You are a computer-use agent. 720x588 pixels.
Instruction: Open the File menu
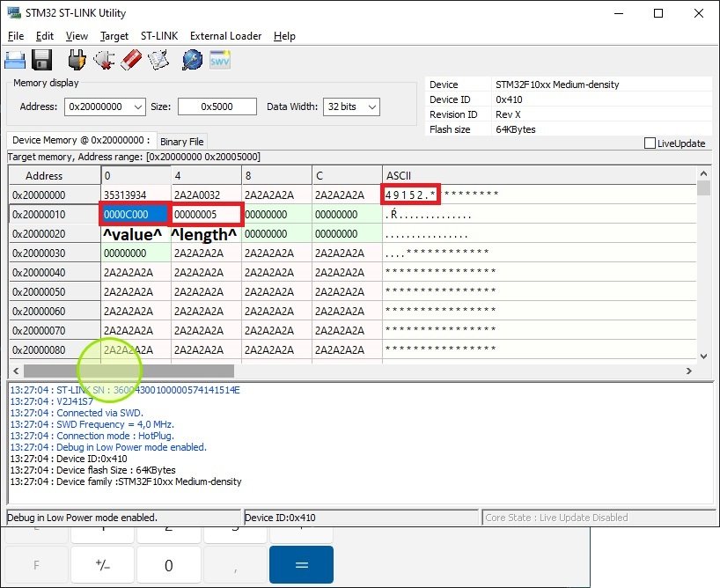[16, 36]
